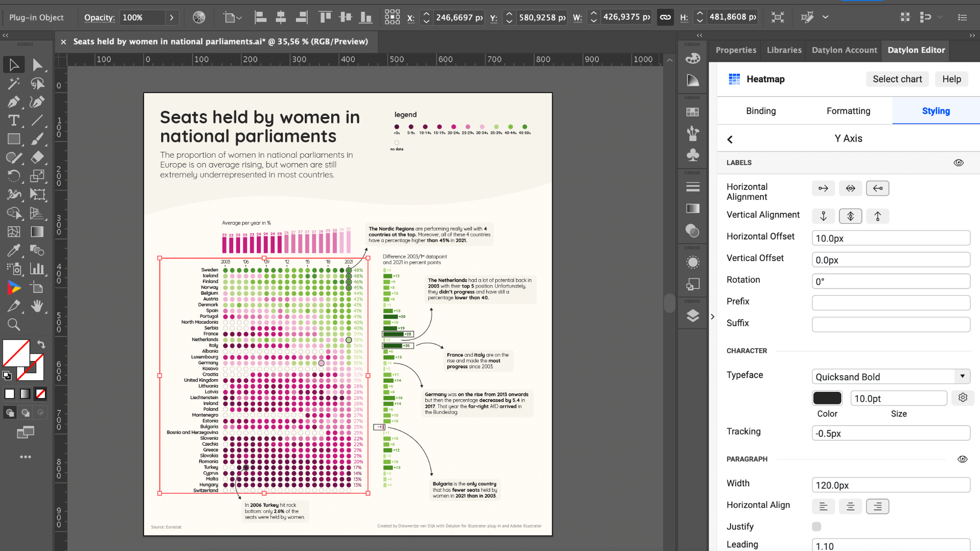Open Datylon Help

951,79
